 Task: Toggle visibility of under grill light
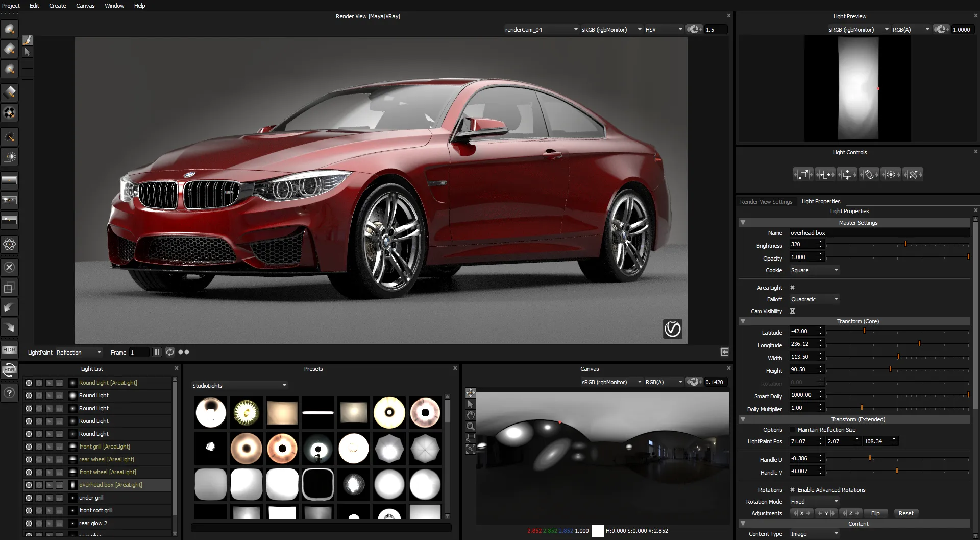click(x=29, y=498)
